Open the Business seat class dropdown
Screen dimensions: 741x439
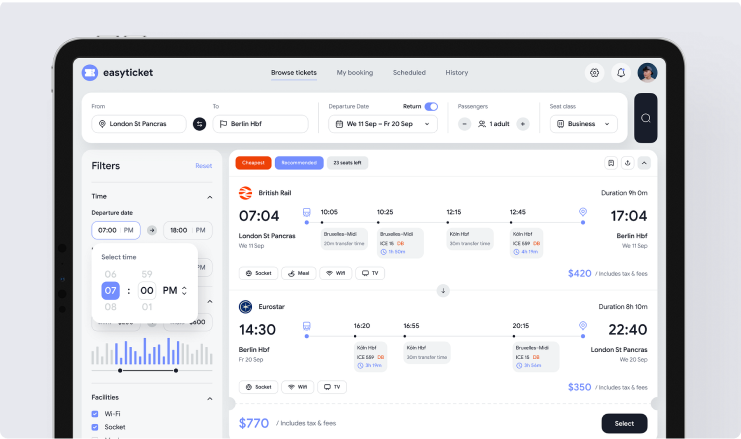(585, 124)
